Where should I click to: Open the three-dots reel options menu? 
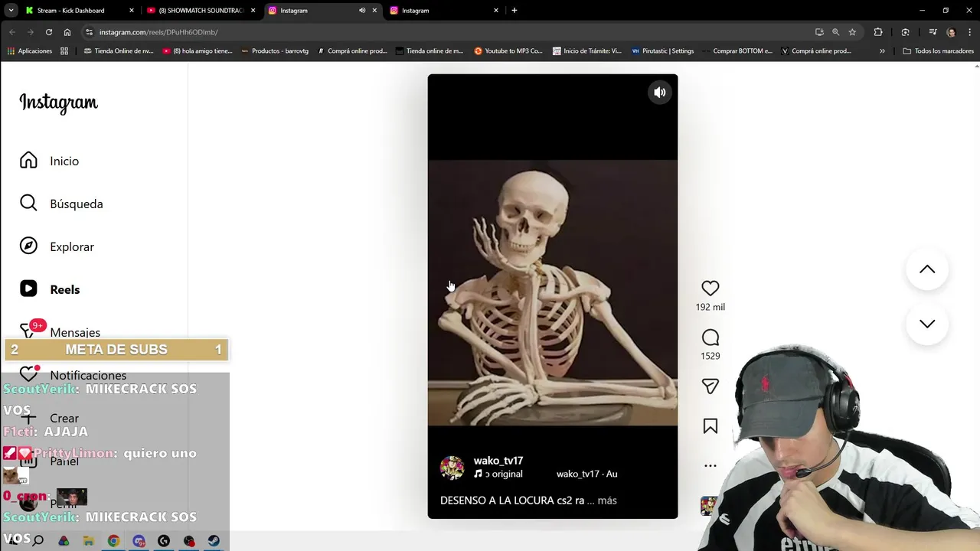[x=710, y=465]
